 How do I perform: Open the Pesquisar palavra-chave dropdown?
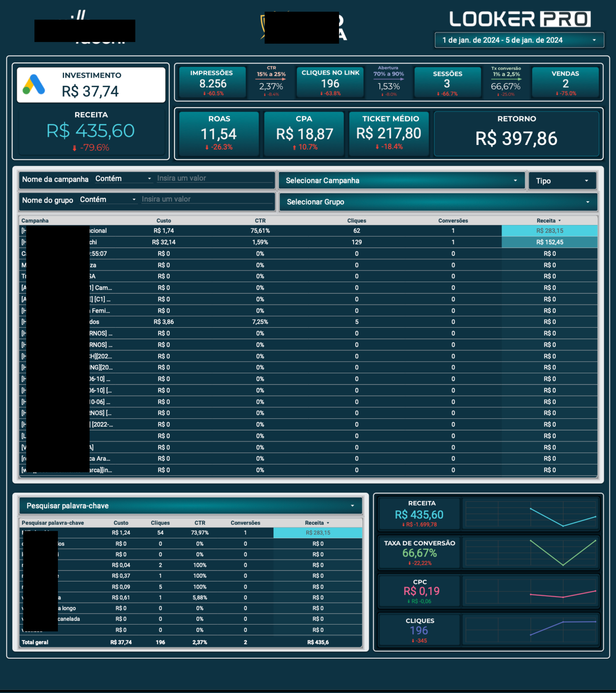pyautogui.click(x=191, y=505)
